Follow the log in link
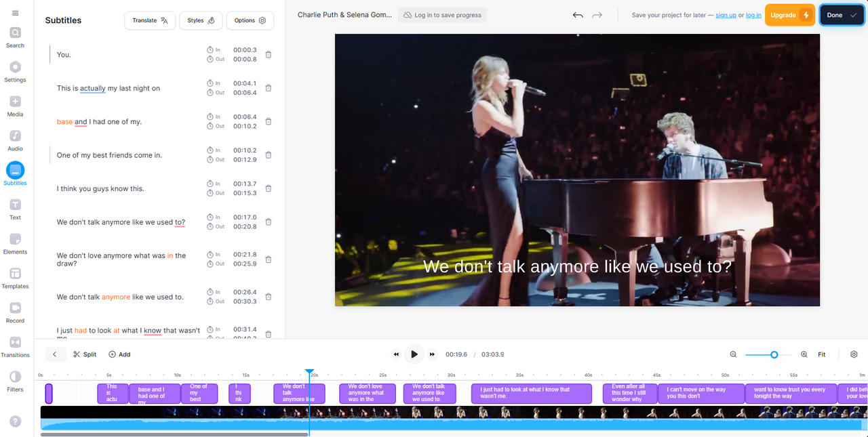The image size is (868, 437). click(x=753, y=15)
